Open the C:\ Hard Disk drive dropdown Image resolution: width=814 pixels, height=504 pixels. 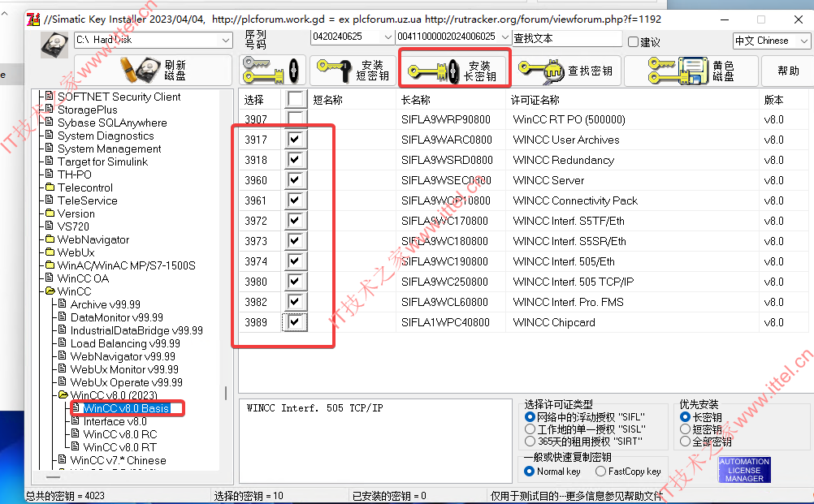[225, 40]
